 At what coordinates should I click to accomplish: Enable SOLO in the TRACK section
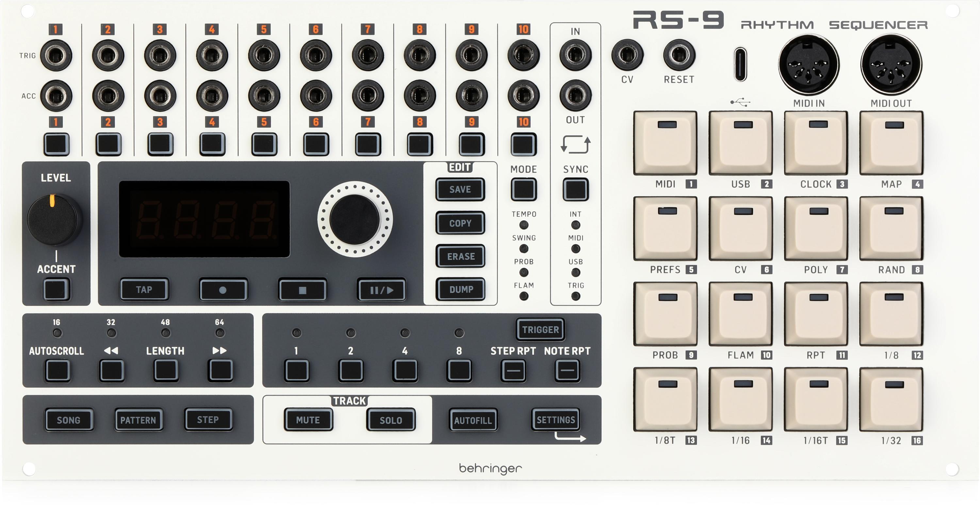coord(390,420)
